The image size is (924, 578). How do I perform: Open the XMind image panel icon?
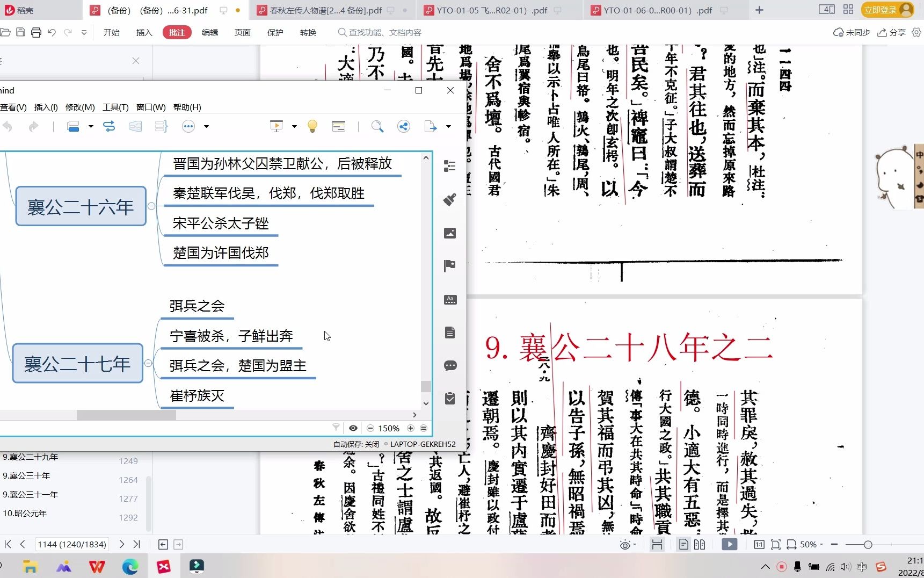(x=450, y=233)
